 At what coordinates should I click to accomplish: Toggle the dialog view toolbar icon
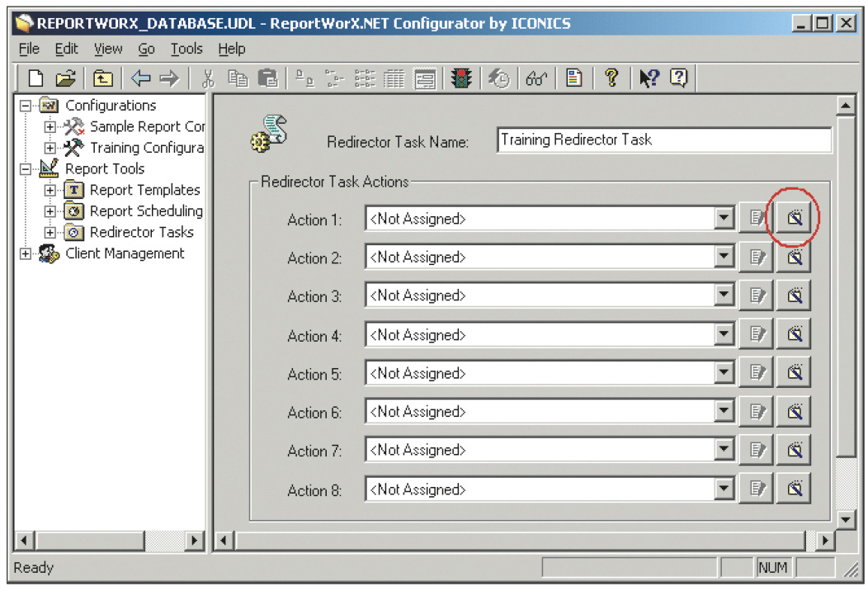point(425,78)
